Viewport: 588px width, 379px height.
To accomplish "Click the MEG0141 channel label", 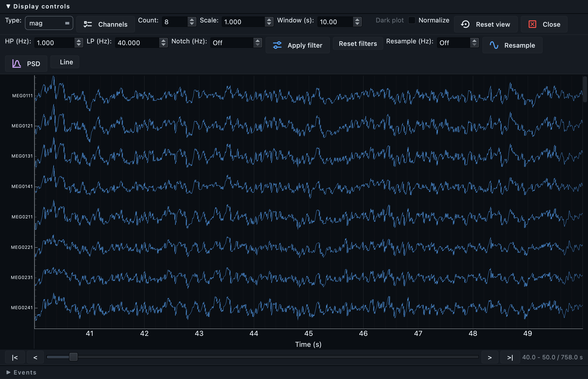I will [x=22, y=187].
